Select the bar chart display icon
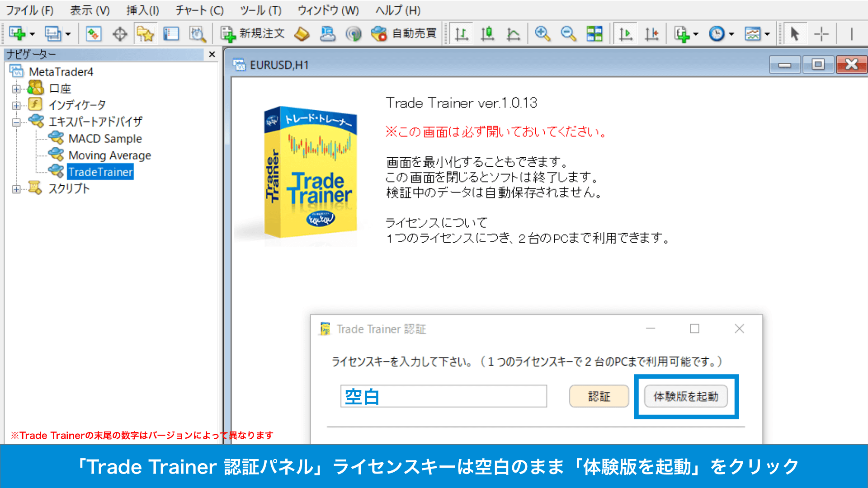The height and width of the screenshot is (488, 868). click(462, 33)
